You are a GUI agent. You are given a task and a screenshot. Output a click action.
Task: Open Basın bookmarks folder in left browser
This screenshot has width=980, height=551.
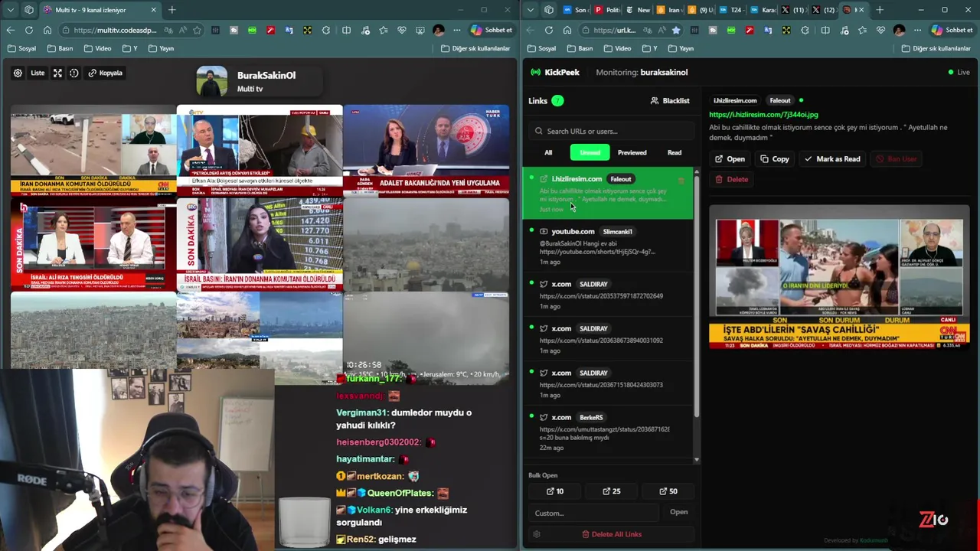(60, 48)
